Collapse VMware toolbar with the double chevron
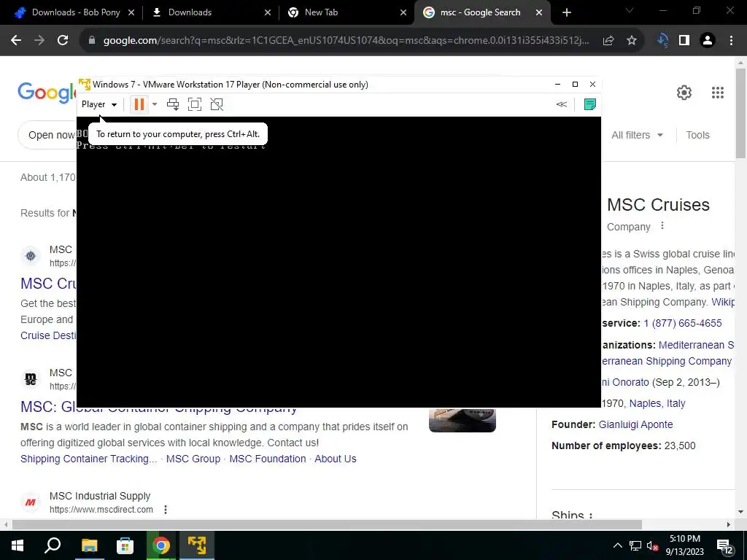This screenshot has width=747, height=560. [x=562, y=104]
